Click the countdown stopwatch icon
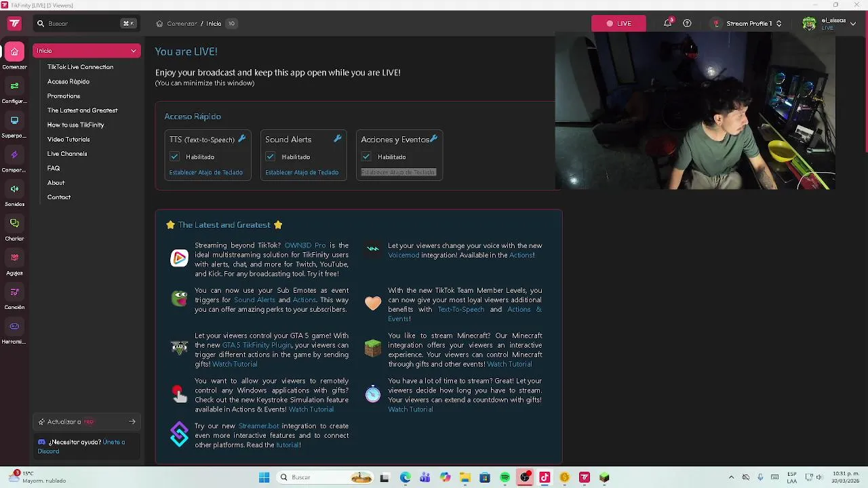Viewport: 868px width, 488px height. pyautogui.click(x=373, y=394)
